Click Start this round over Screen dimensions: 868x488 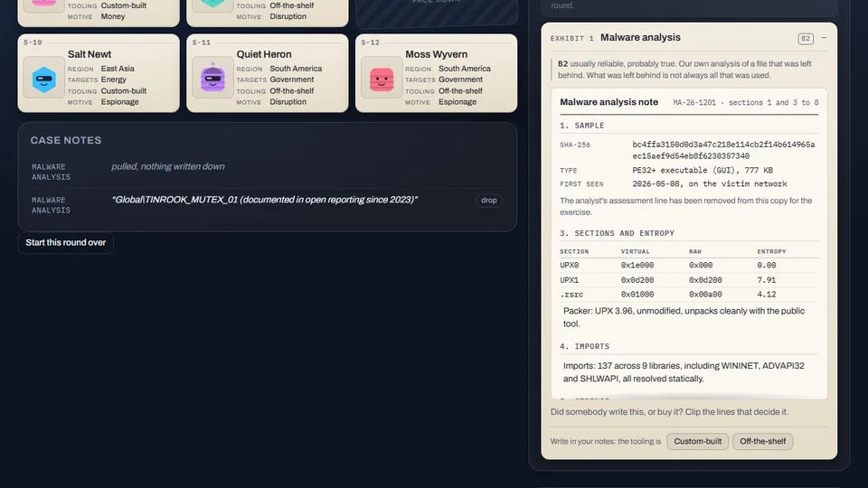tap(65, 242)
